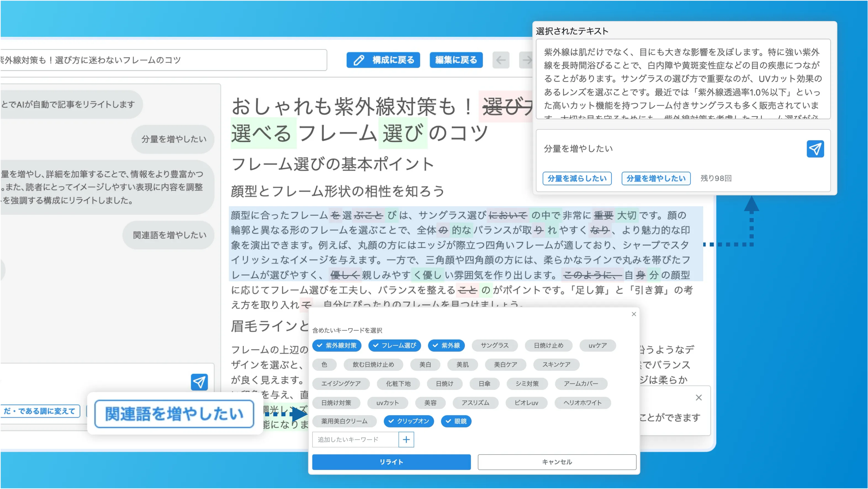Click the send icon in left chat box

(199, 382)
